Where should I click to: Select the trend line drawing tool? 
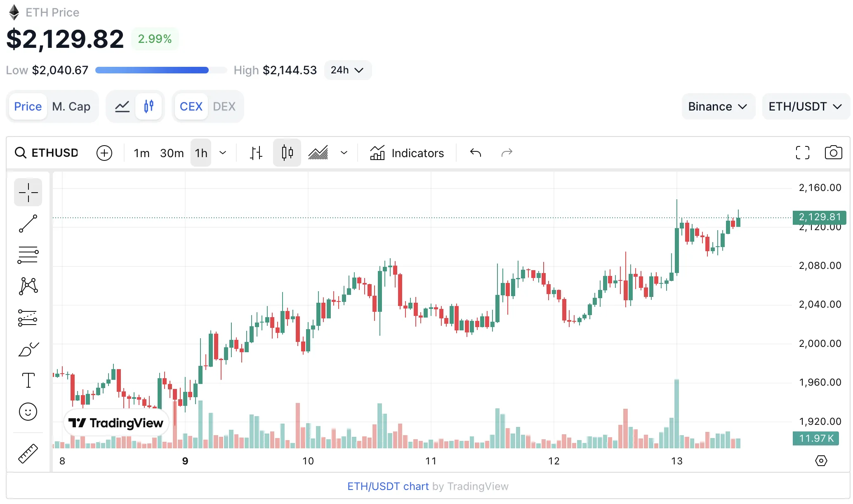[x=28, y=224]
